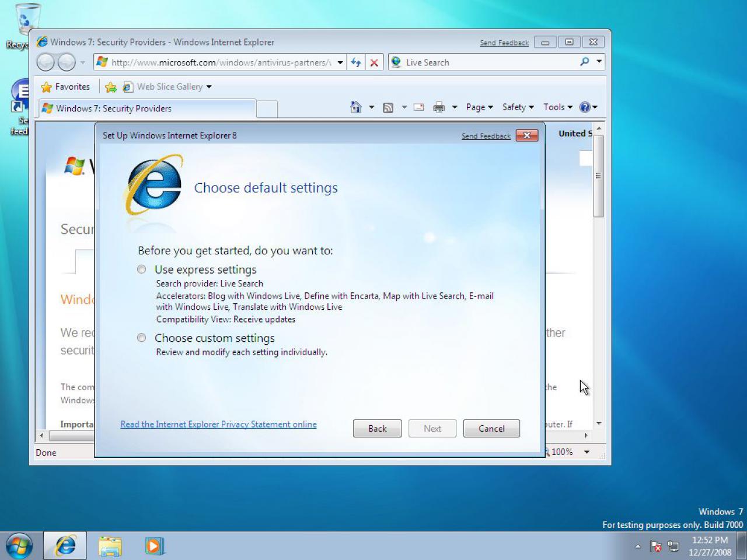Select the Use express settings radio button
Screen dimensions: 747x560
[142, 269]
